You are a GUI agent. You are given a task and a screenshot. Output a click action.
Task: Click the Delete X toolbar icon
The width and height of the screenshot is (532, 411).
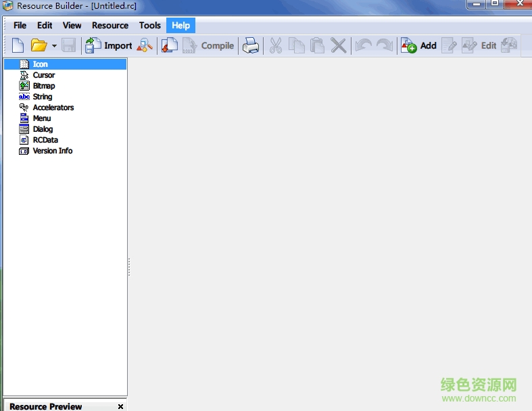pos(338,45)
